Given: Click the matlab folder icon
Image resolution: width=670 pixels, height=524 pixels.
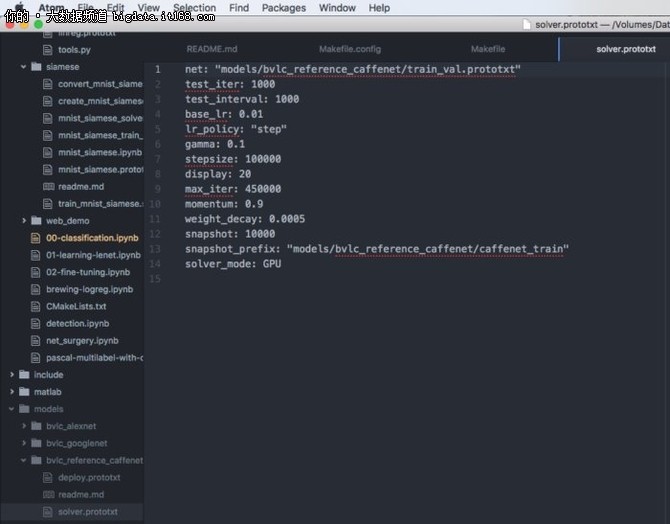Looking at the screenshot, I should click(24, 392).
